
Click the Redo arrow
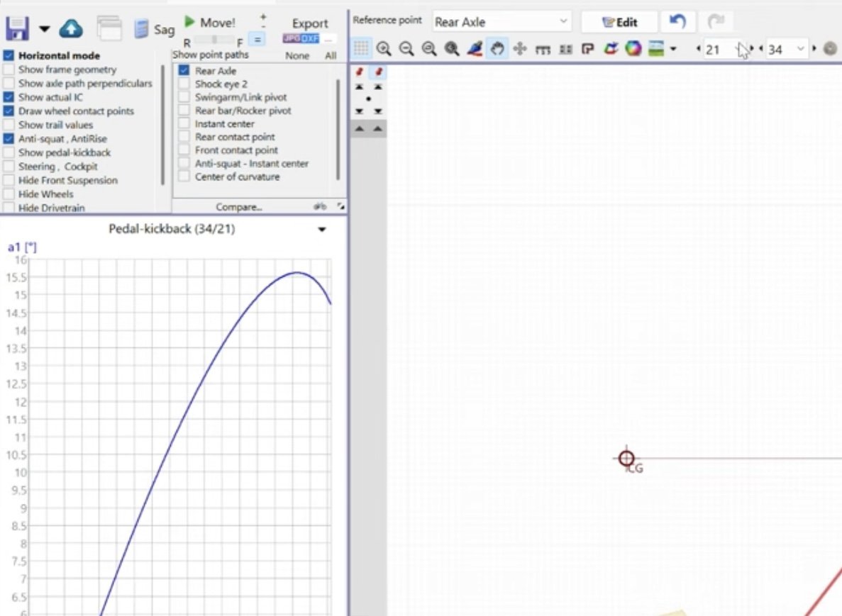pos(716,21)
